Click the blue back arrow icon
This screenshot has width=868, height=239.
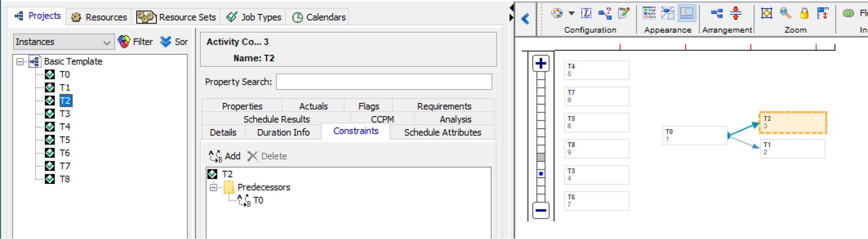pyautogui.click(x=525, y=19)
